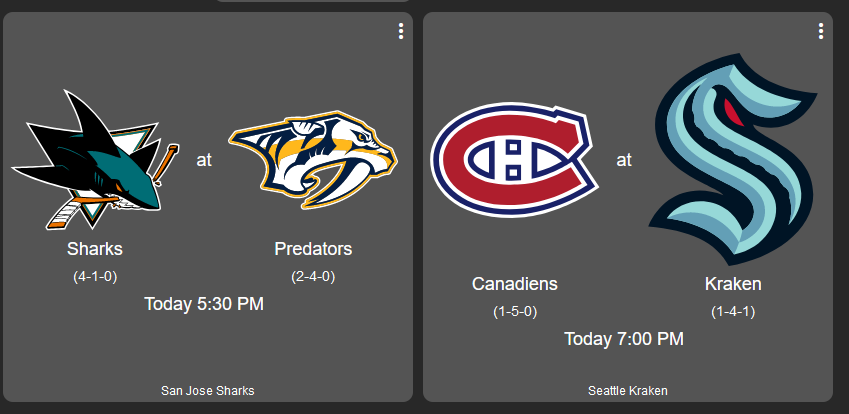The image size is (849, 414).
Task: Click the 'at' text between Sharks and Predators
Action: click(x=204, y=160)
